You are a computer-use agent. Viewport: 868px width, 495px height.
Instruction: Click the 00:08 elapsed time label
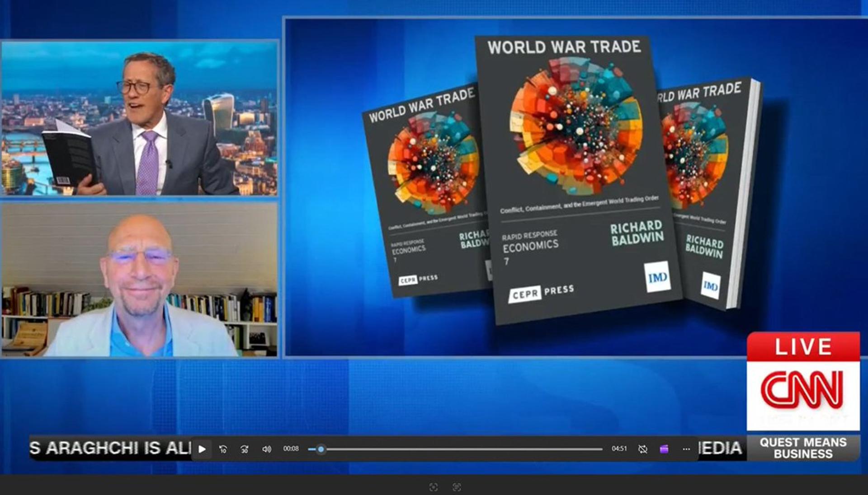point(291,448)
